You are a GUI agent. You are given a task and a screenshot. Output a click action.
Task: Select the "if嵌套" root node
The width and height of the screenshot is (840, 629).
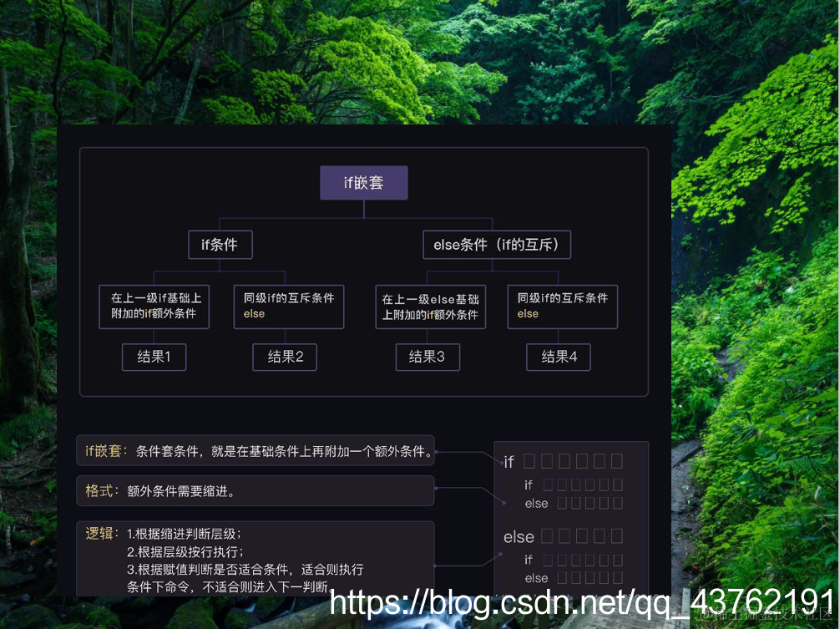tap(363, 182)
